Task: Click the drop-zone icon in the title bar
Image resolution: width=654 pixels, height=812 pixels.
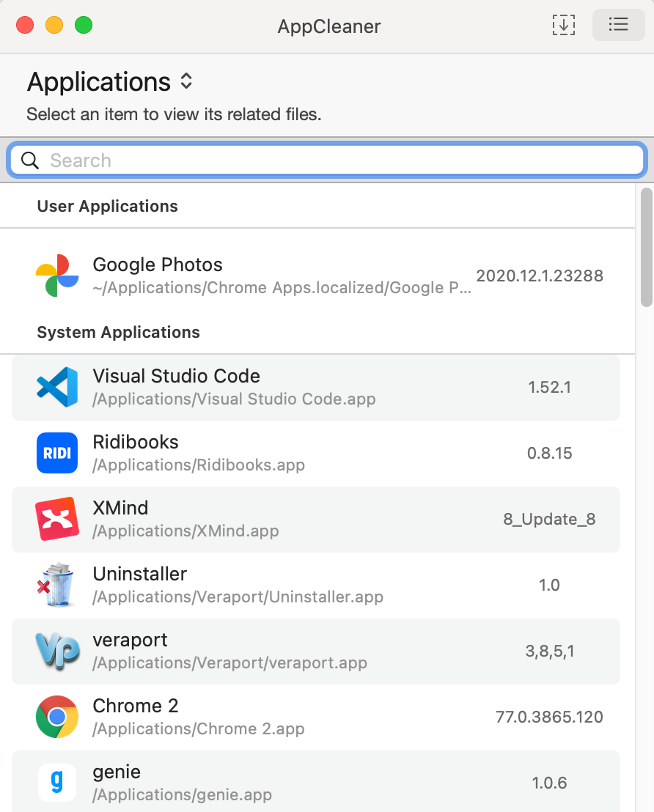Action: coord(563,25)
